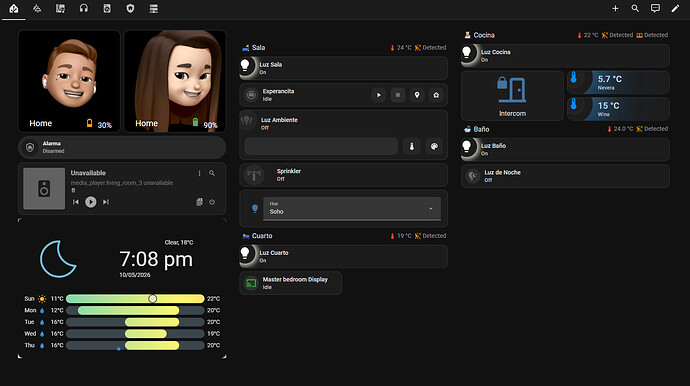
Task: Click the moon weather icon
Action: tap(58, 259)
